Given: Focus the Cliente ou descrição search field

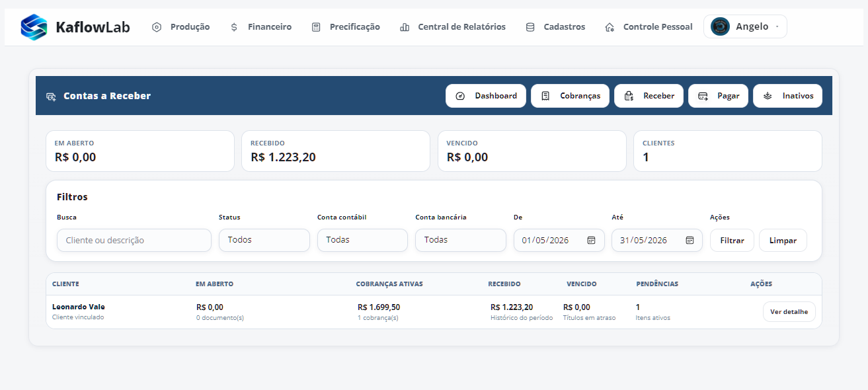Looking at the screenshot, I should tap(134, 241).
